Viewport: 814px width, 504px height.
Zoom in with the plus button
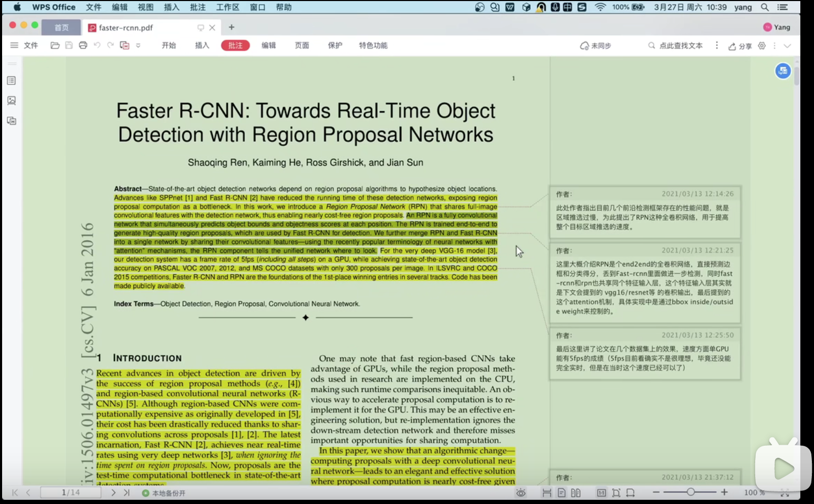click(725, 492)
